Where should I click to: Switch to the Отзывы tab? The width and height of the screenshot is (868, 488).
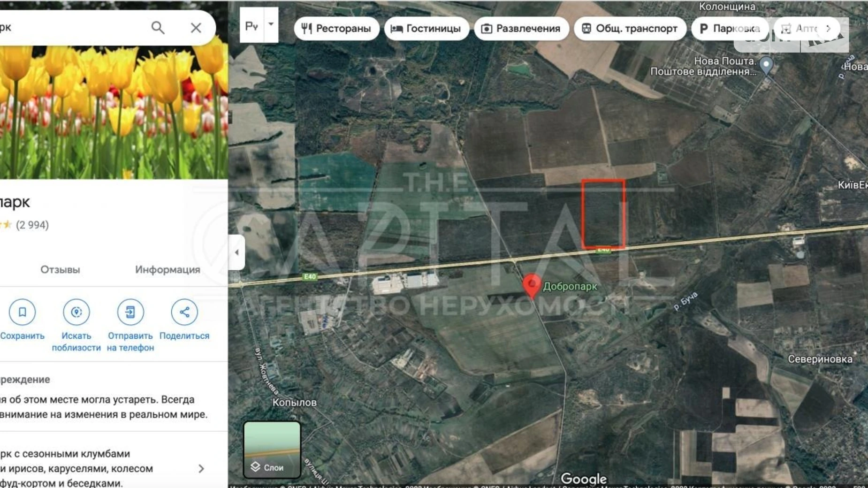(x=60, y=270)
